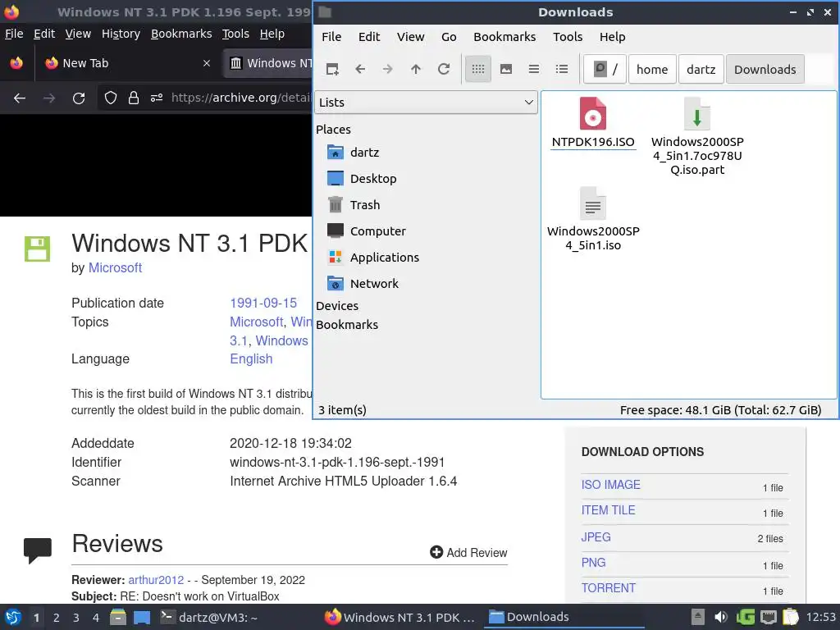Open the dartz@VM3 terminal task

tap(209, 618)
